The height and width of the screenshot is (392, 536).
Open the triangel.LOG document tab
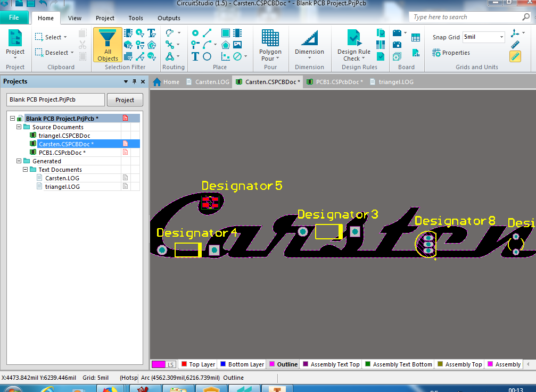pos(392,82)
